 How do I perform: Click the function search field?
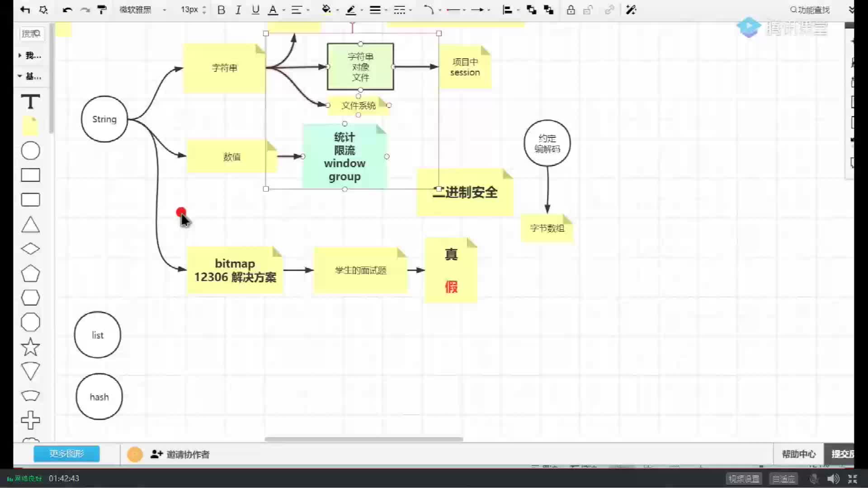pos(810,10)
